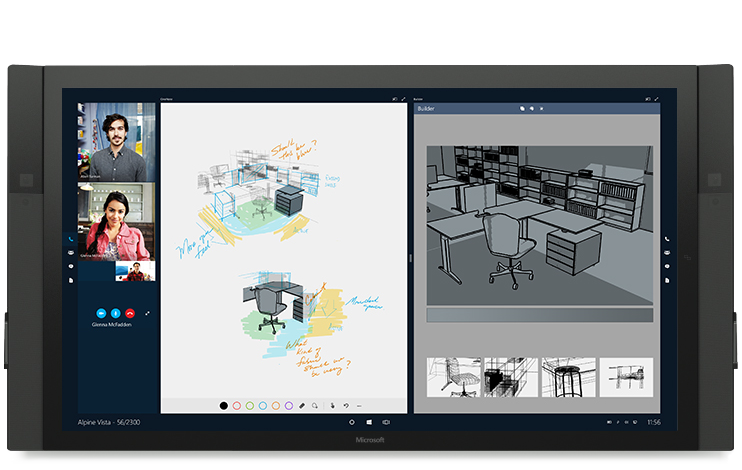742x470 pixels.
Task: Hang up the call with the red button
Action: 130,313
